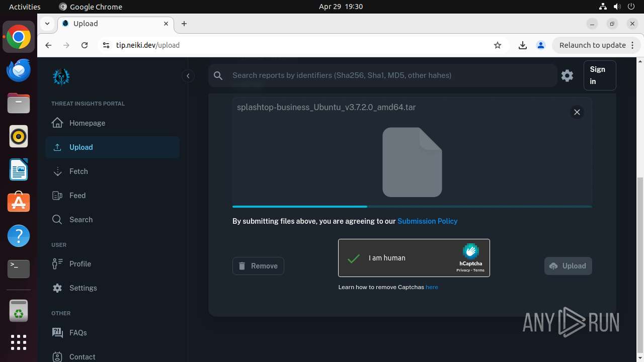This screenshot has width=644, height=362.
Task: Bookmark this page with star
Action: point(498,45)
